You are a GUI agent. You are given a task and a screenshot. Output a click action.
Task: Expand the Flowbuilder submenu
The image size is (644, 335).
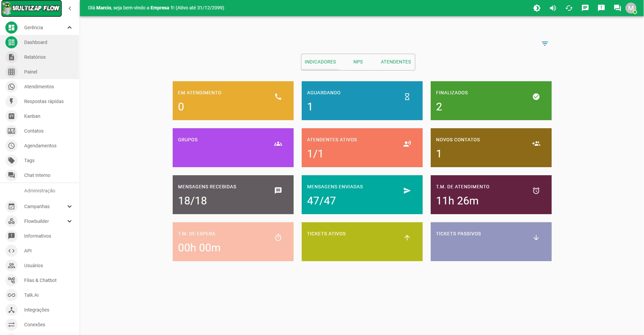coord(70,221)
